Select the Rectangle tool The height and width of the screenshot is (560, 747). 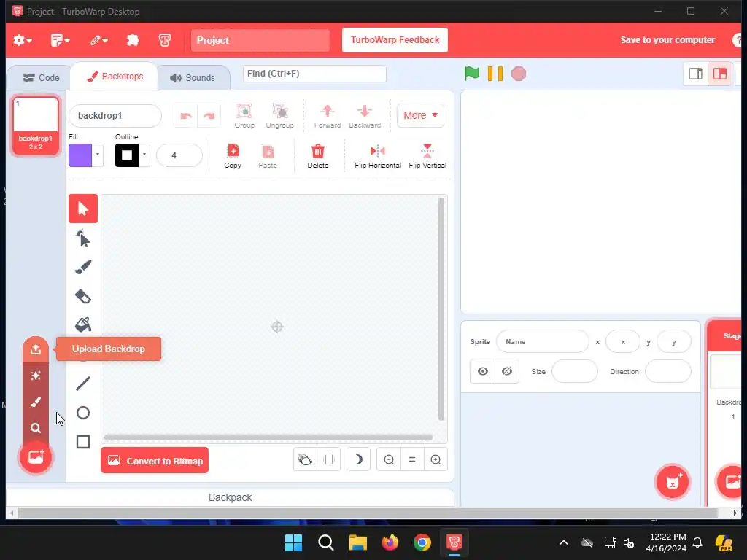click(83, 442)
